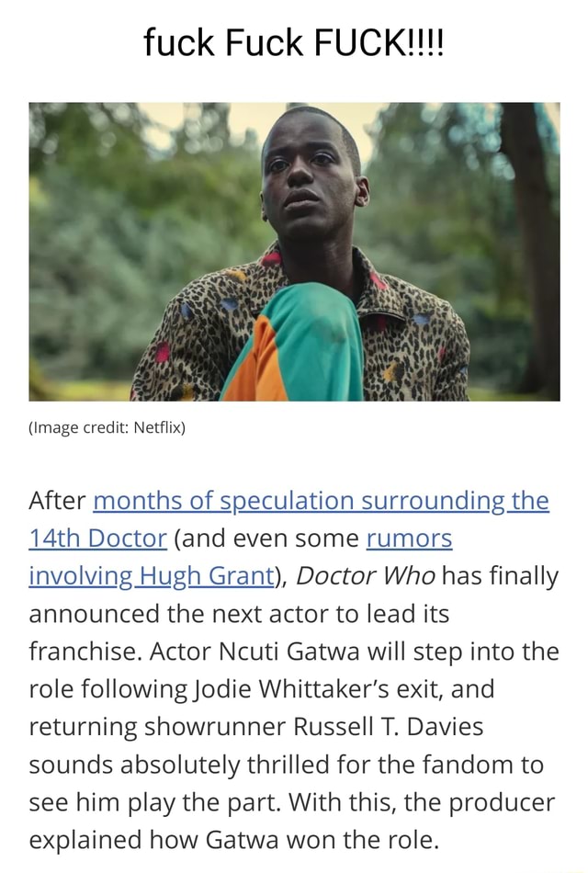Open the 'rumors' hyperlink
Viewport: 588px width, 873px height.
pos(409,538)
